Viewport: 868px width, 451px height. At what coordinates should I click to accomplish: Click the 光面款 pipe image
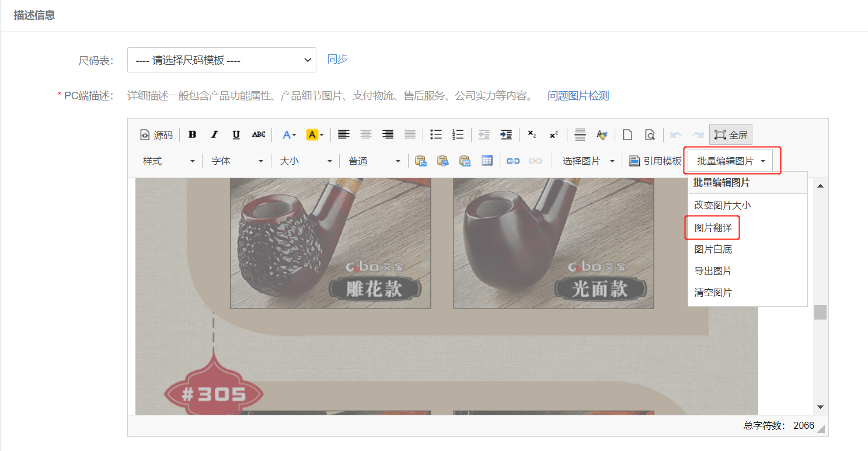tap(553, 244)
